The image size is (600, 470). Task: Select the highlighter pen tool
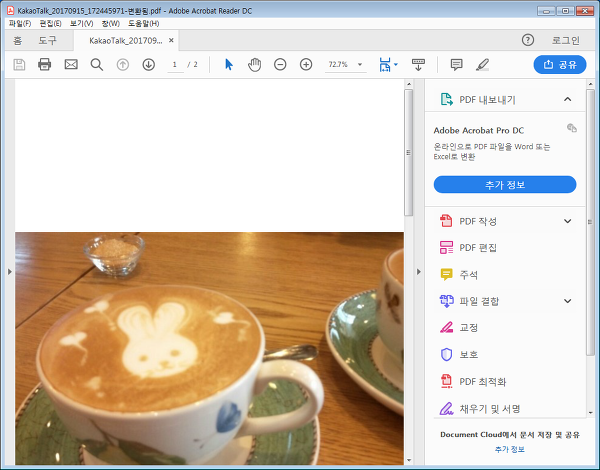[x=483, y=64]
